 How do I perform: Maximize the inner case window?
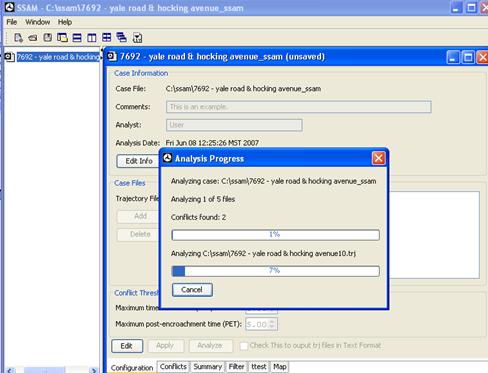[468, 58]
